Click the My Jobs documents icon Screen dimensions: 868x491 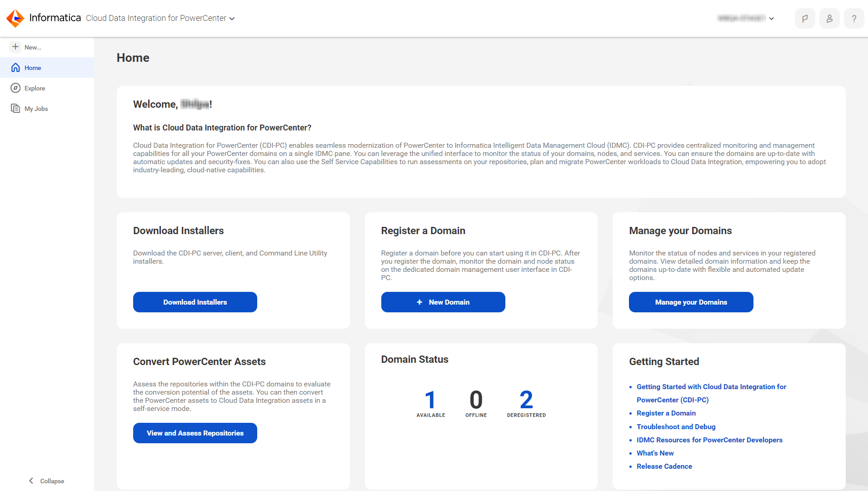tap(15, 109)
